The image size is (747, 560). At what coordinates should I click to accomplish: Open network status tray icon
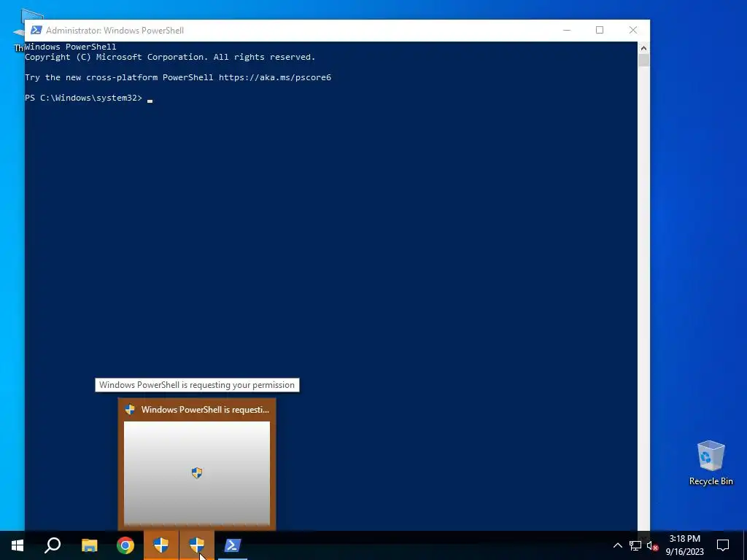(635, 545)
